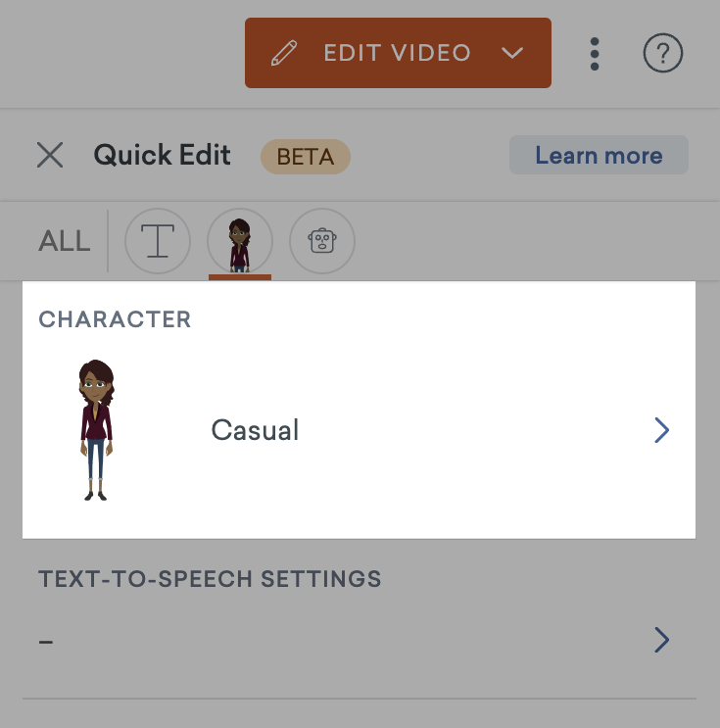Show ALL quick edit items
The width and height of the screenshot is (720, 728).
pyautogui.click(x=64, y=241)
